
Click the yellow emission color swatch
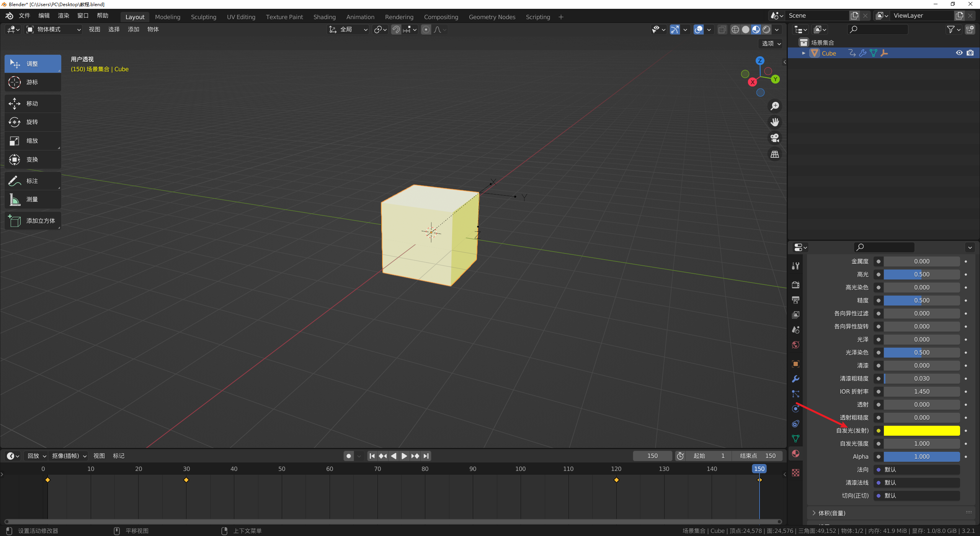point(921,431)
